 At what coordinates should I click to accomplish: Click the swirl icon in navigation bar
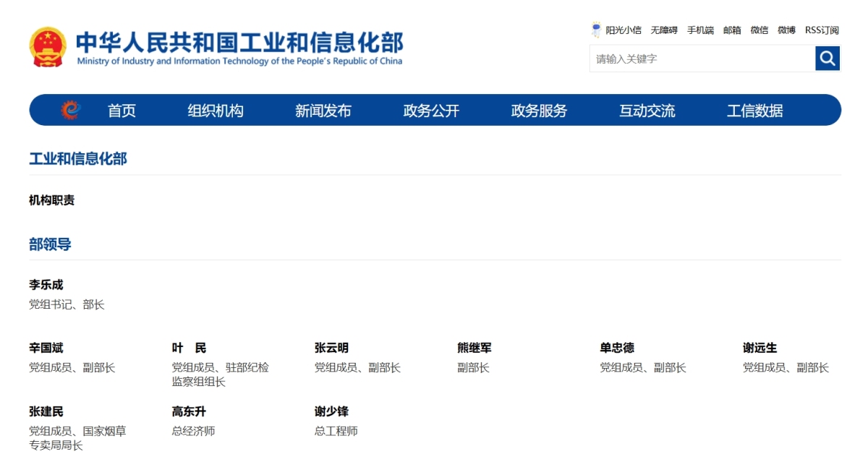[70, 110]
